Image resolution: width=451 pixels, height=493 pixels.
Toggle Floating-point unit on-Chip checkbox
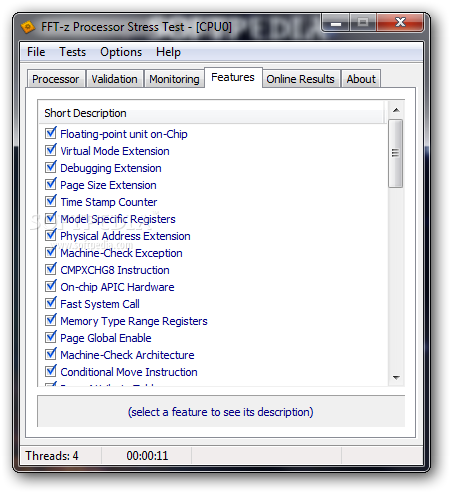click(51, 133)
